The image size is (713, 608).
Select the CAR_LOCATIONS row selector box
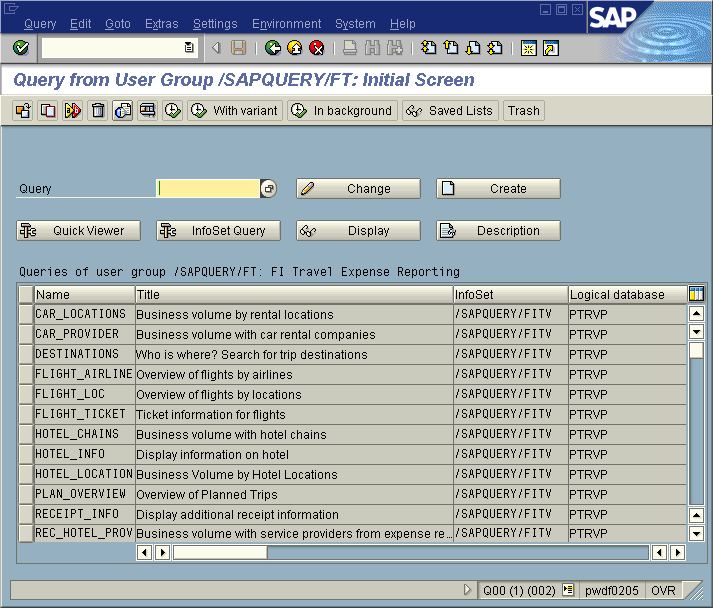tap(26, 314)
